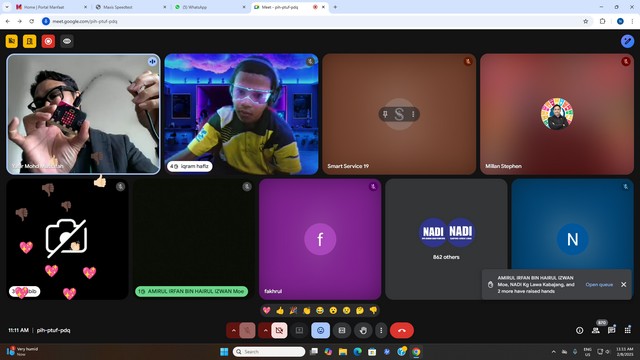Click the Open queue link
The image size is (640, 360).
[599, 284]
